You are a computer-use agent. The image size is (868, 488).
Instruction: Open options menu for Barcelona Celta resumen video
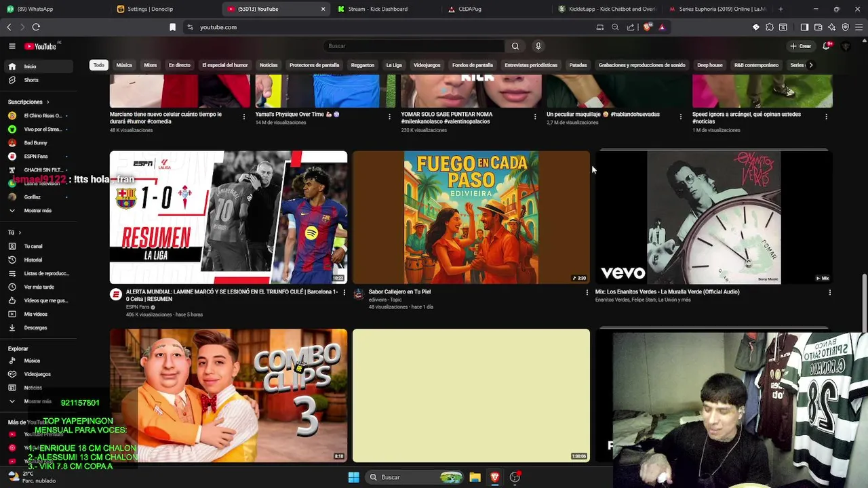(x=344, y=292)
